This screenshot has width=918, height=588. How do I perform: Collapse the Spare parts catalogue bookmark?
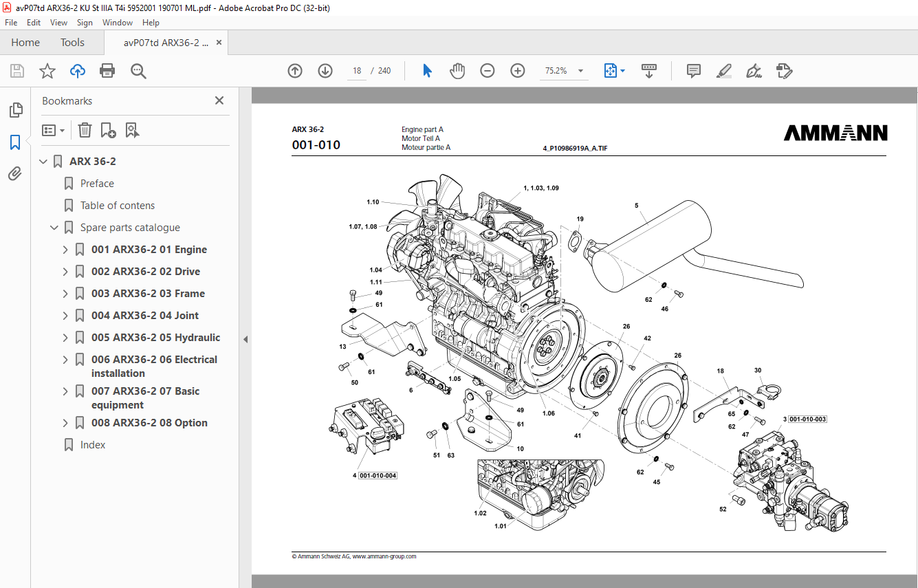pos(55,228)
